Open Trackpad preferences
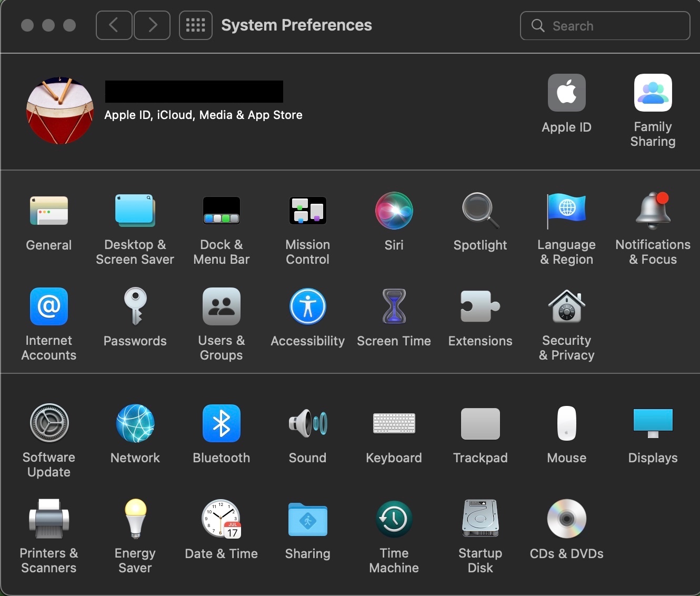The height and width of the screenshot is (596, 700). click(x=481, y=423)
